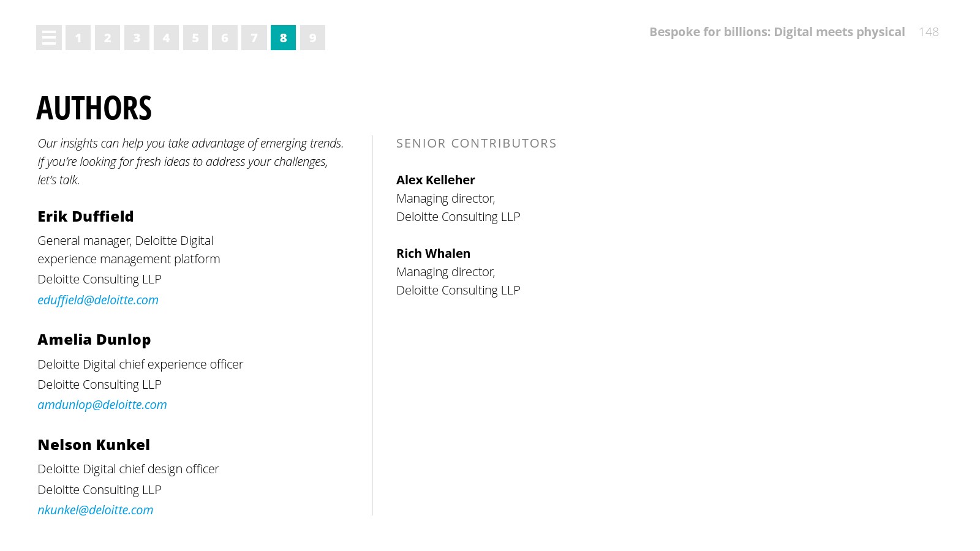Click chapter 7 navigation tab
The image size is (980, 551).
click(x=254, y=38)
